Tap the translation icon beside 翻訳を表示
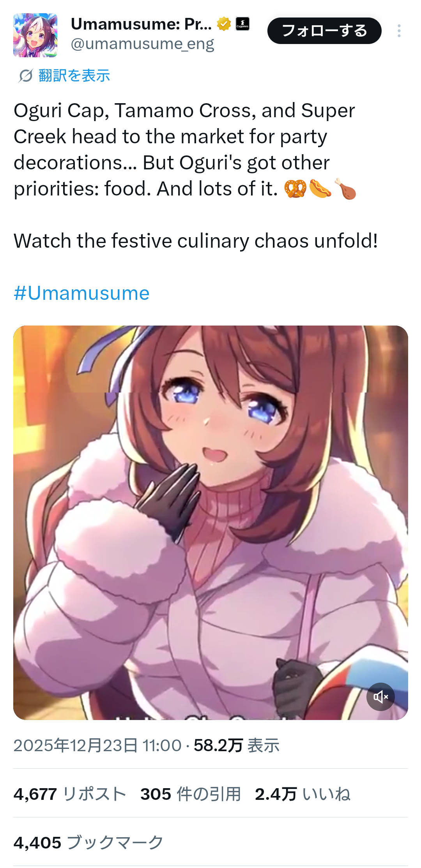This screenshot has height=868, width=421. [x=26, y=76]
